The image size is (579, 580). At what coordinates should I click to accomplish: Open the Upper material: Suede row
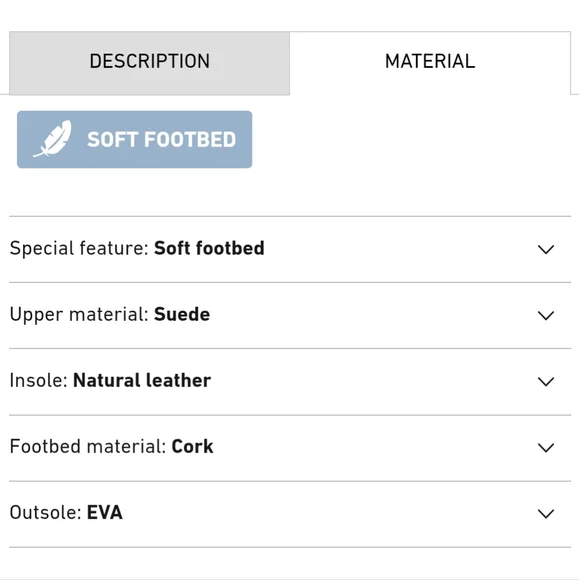tap(290, 316)
